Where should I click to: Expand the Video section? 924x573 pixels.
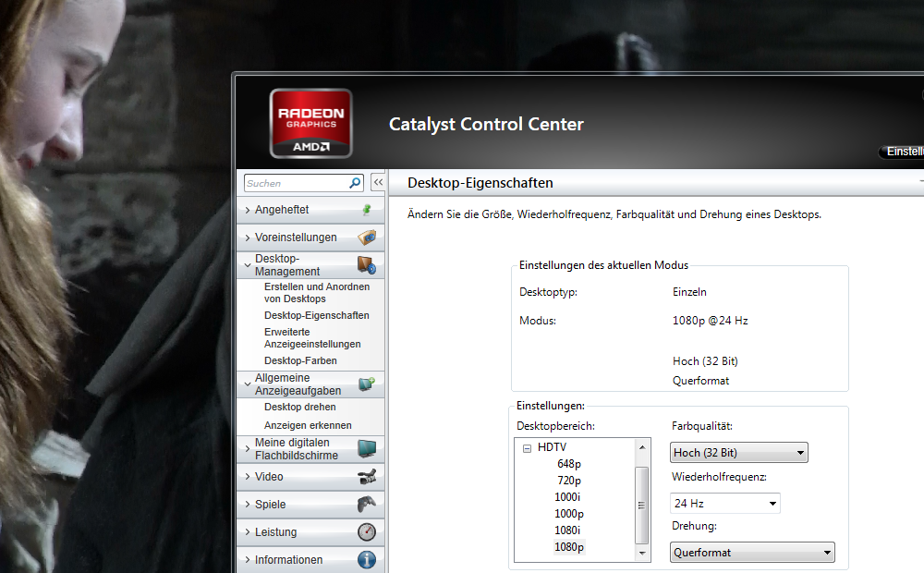(x=248, y=477)
